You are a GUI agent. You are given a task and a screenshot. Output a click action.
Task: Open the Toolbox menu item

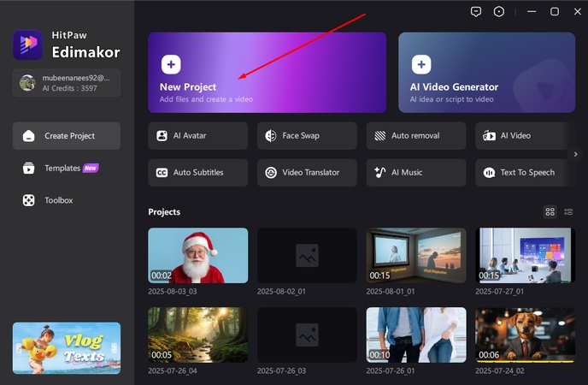(67, 200)
